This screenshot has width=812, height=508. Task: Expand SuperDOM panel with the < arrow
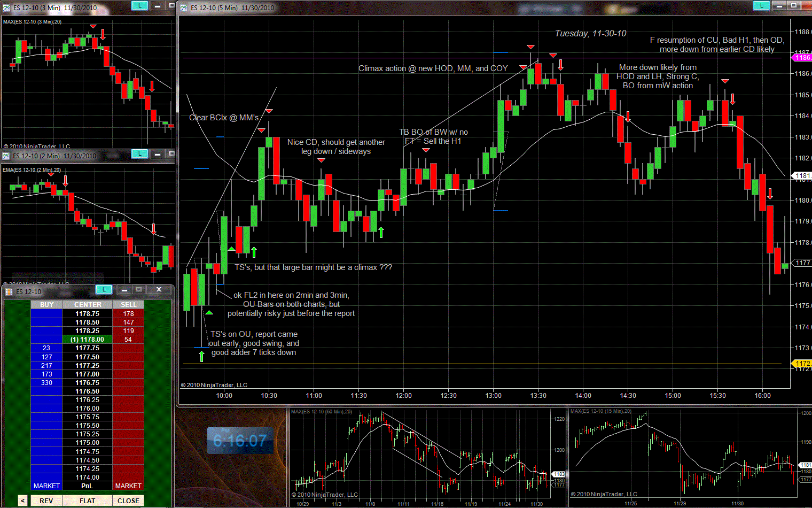click(22, 501)
